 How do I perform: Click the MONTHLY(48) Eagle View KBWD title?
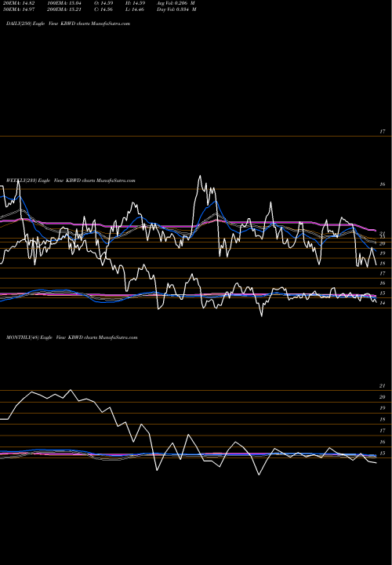71,337
